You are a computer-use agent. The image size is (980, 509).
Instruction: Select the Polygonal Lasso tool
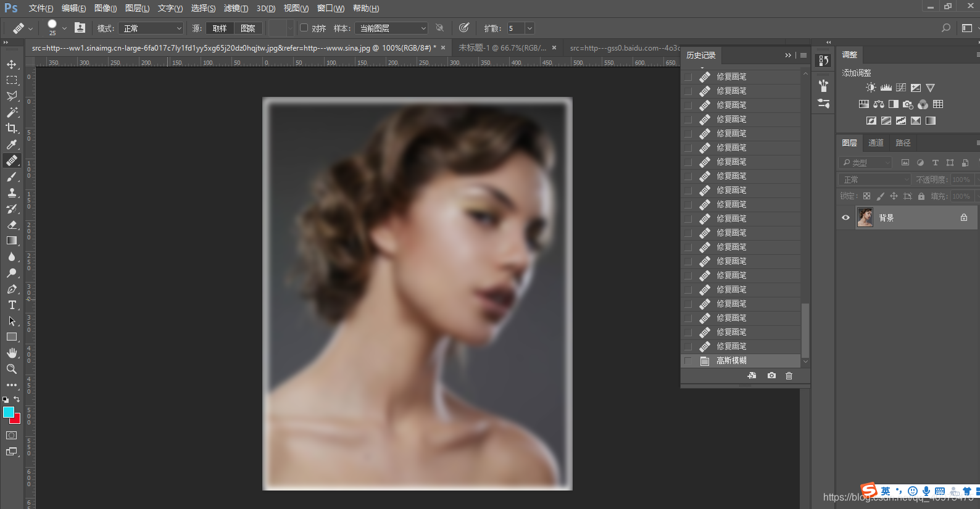(x=12, y=96)
